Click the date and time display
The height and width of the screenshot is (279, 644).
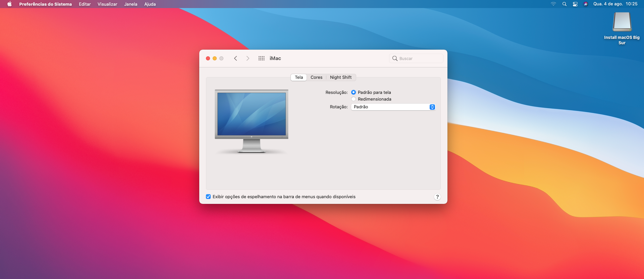(x=615, y=4)
